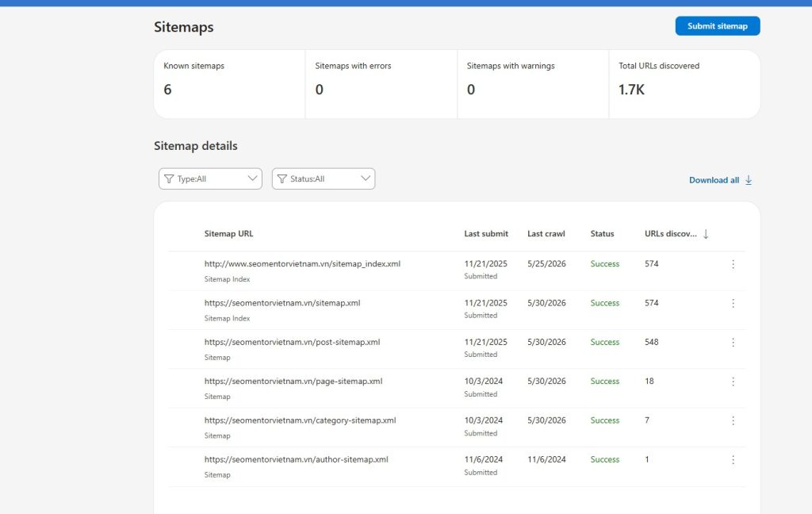Click Success status of category-sitemap.xml row
The width and height of the screenshot is (812, 514).
(604, 420)
